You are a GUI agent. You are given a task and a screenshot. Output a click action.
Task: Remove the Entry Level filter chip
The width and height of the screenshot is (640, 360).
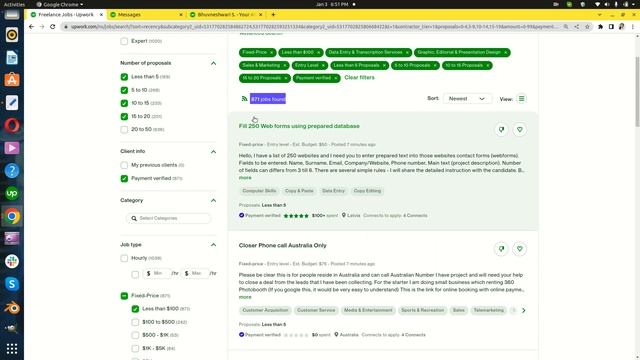(323, 65)
